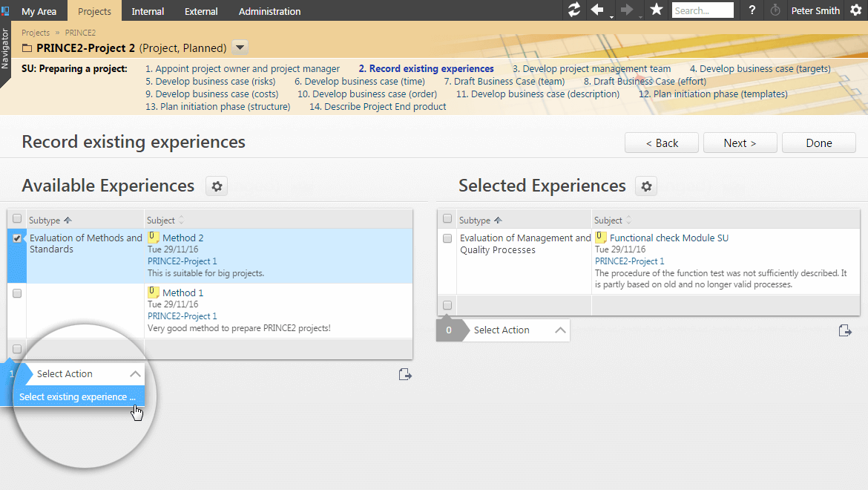Open dropdown arrow beside PRINCE2-Project 2 title
This screenshot has height=490, width=868.
[x=240, y=48]
